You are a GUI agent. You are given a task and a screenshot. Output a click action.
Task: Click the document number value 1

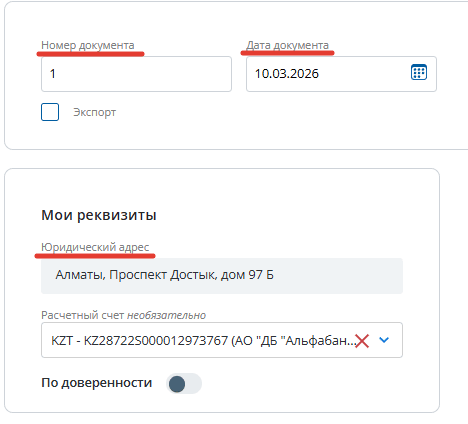[x=52, y=74]
